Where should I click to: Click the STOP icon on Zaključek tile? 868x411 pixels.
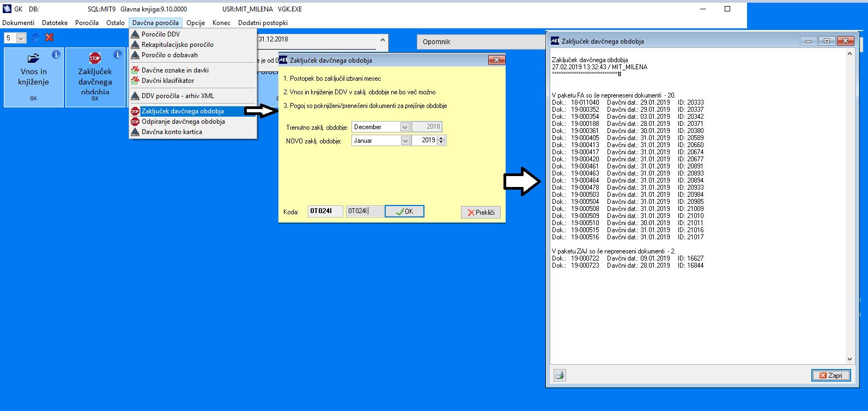coord(95,58)
